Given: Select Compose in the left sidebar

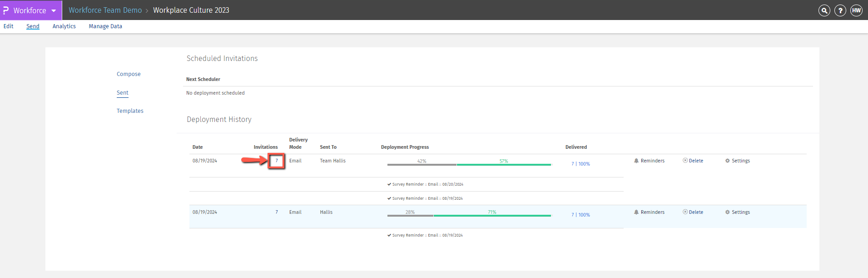Looking at the screenshot, I should pos(129,74).
